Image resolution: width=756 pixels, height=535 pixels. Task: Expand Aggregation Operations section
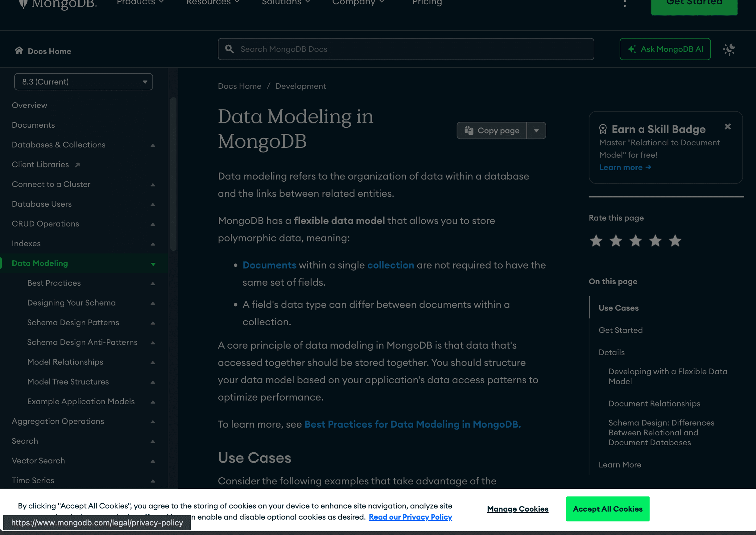(x=153, y=422)
